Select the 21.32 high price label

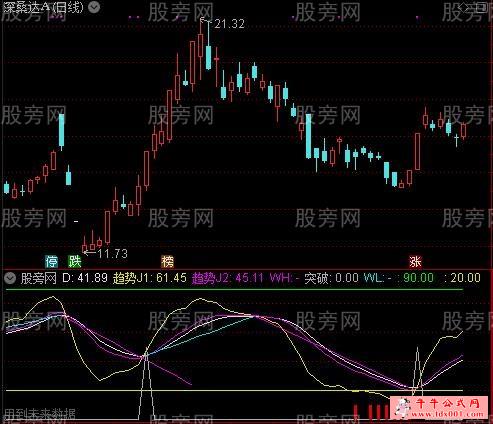[x=229, y=24]
